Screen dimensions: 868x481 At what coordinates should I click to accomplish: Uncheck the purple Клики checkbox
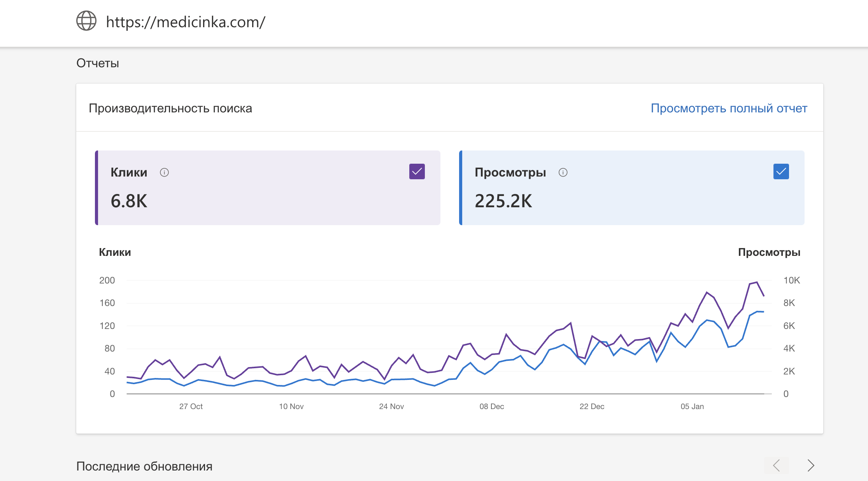pos(417,171)
